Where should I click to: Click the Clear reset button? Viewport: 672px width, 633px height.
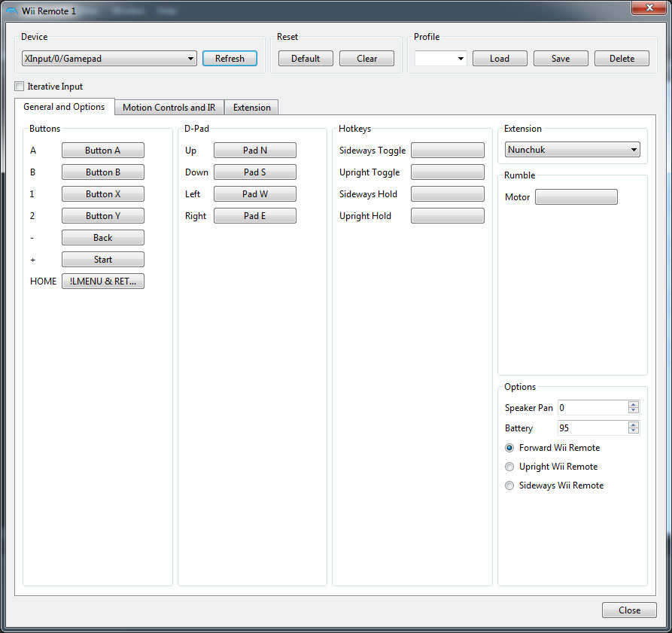pos(367,58)
